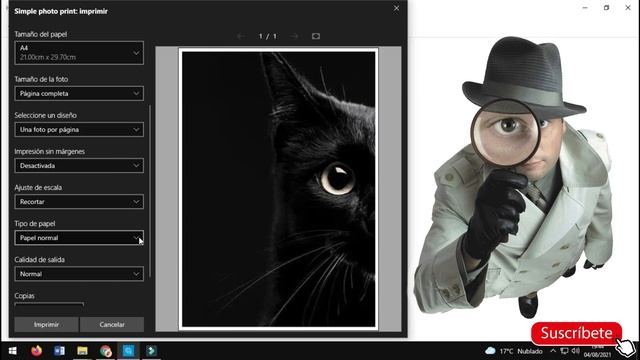Open the Calidad de salida Normal dropdown
This screenshot has height=360, width=640.
tap(79, 274)
